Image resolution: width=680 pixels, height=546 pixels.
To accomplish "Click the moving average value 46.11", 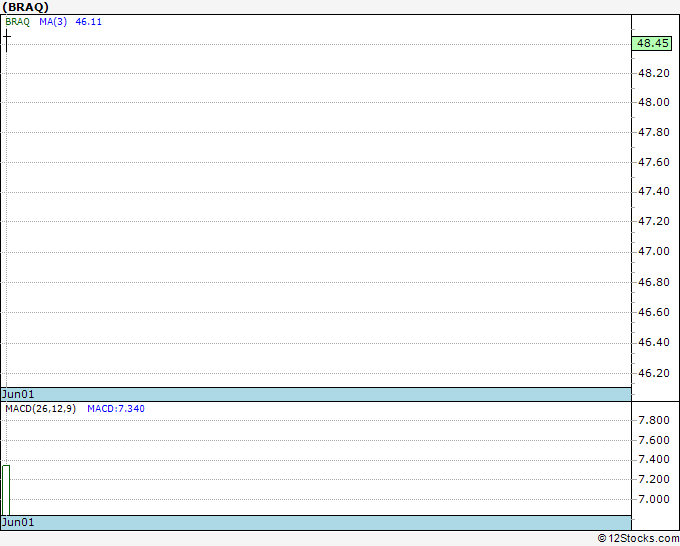I will 88,22.
